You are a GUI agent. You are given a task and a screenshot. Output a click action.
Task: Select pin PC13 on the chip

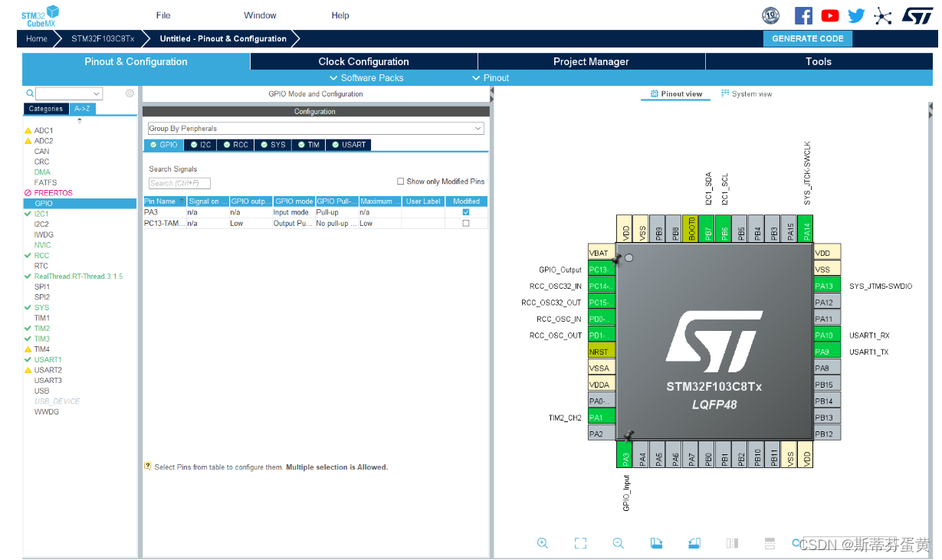[602, 270]
